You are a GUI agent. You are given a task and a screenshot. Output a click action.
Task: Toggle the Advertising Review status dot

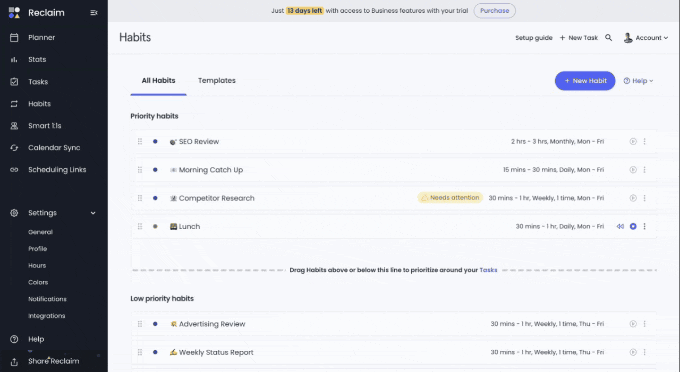click(155, 324)
